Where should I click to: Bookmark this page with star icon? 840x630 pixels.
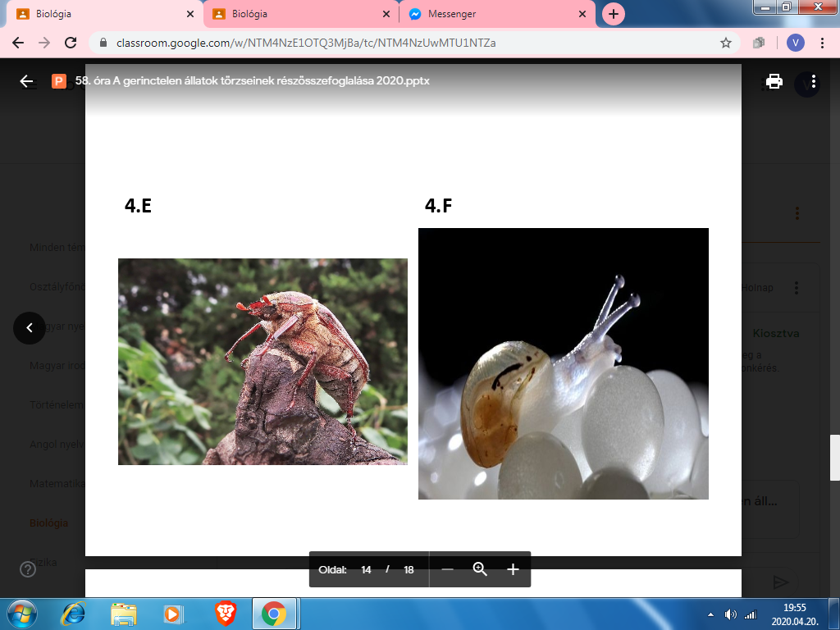(x=725, y=43)
